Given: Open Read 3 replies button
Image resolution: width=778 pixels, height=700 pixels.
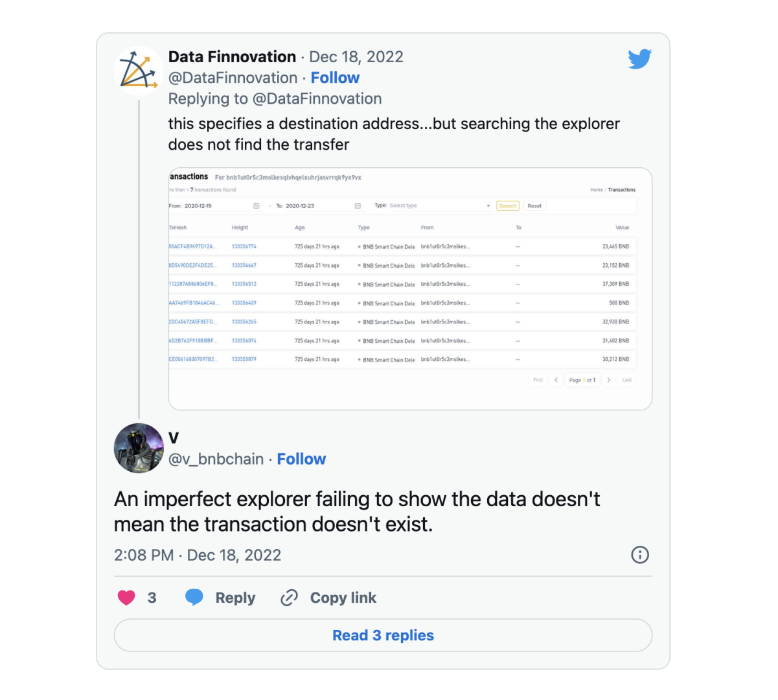Looking at the screenshot, I should pyautogui.click(x=383, y=635).
